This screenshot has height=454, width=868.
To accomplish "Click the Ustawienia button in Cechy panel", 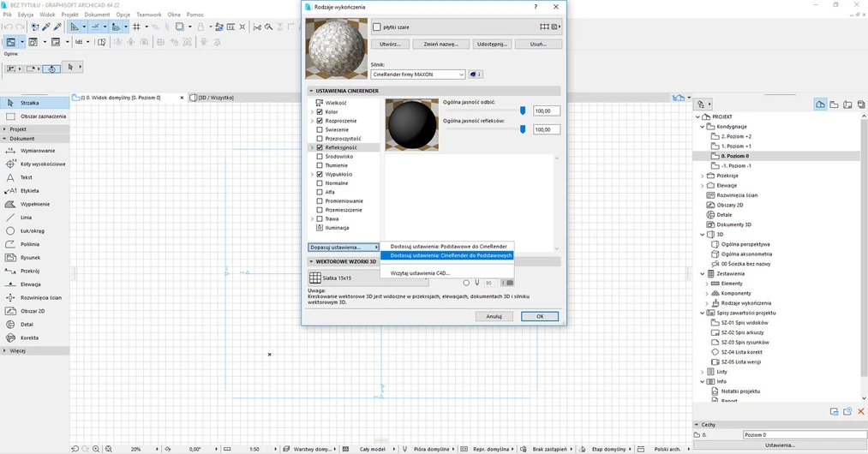I will [x=780, y=445].
